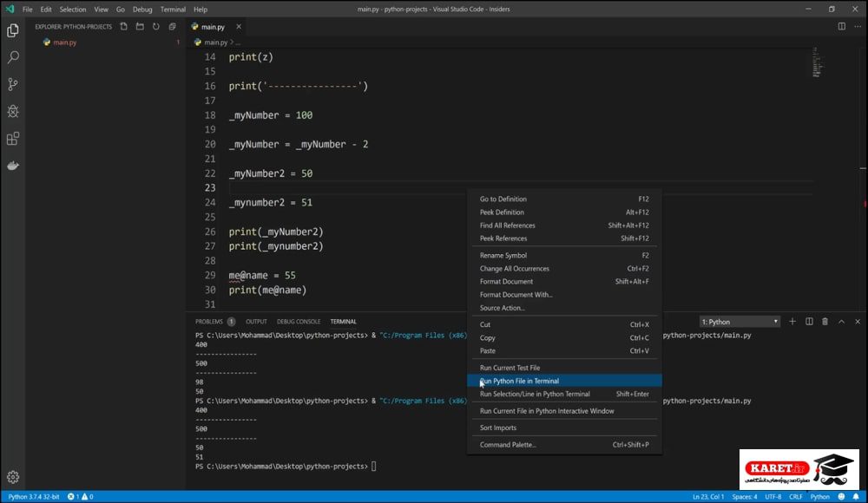
Task: Switch to the Terminal panel tab
Action: pos(343,322)
